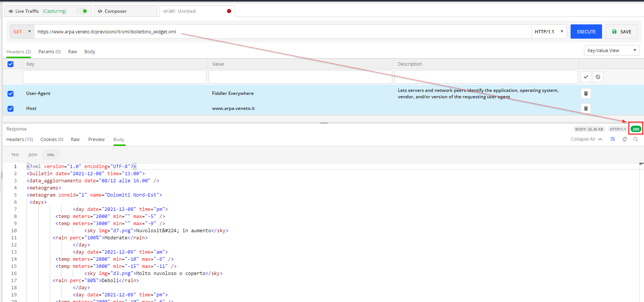Screen dimensions: 644x302
Task: Switch to the request Raw tab
Action: click(72, 52)
